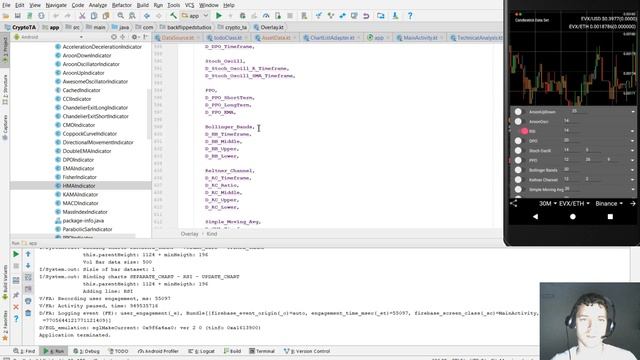This screenshot has width=640, height=360.
Task: Expand the Bollinger Bands row arrow
Action: point(632,170)
